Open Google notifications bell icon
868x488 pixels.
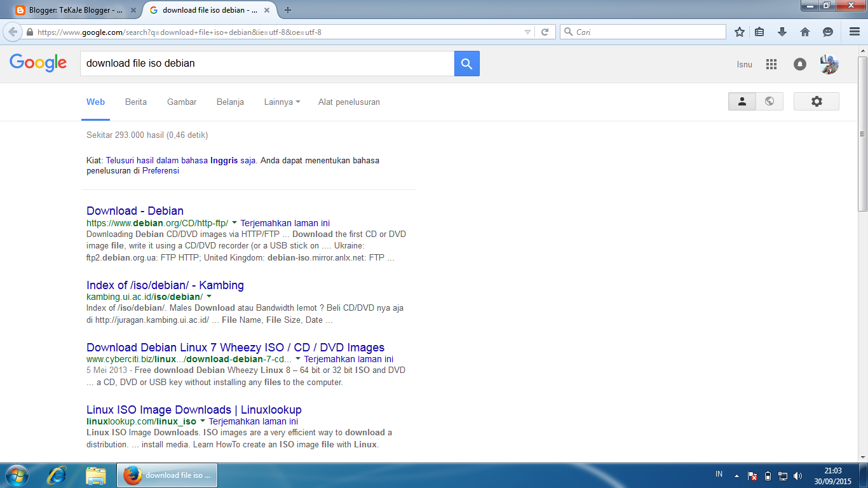click(x=800, y=64)
